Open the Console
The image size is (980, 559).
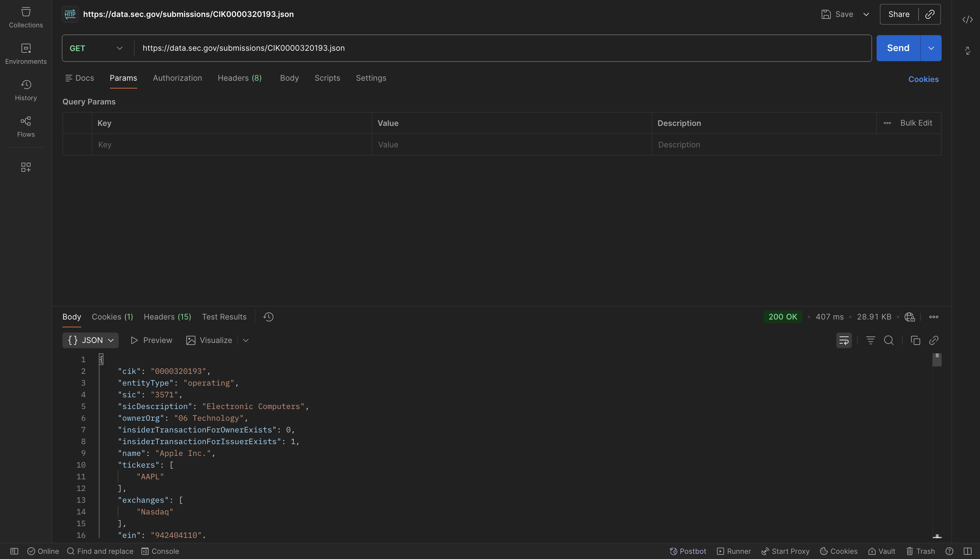pos(160,551)
